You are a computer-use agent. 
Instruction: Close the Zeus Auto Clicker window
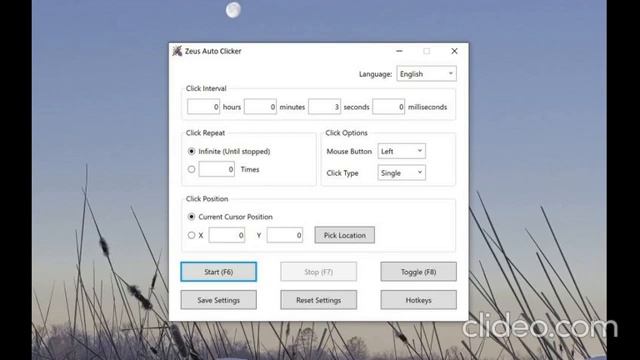click(454, 51)
